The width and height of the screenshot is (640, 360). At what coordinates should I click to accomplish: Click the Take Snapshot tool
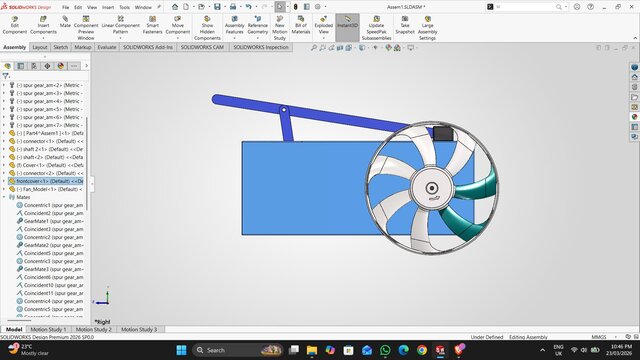pyautogui.click(x=405, y=25)
